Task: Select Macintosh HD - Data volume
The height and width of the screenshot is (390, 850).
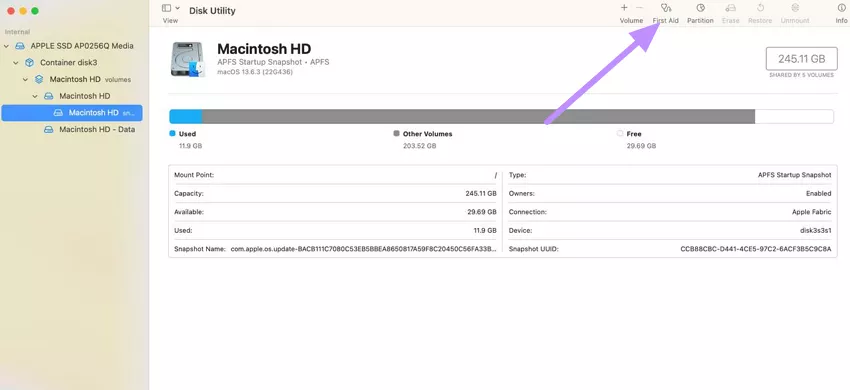Action: pyautogui.click(x=97, y=130)
